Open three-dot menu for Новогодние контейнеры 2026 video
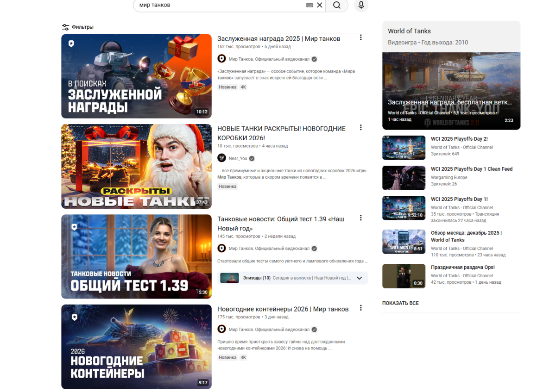Screen dimensions: 556x392 (x=360, y=308)
